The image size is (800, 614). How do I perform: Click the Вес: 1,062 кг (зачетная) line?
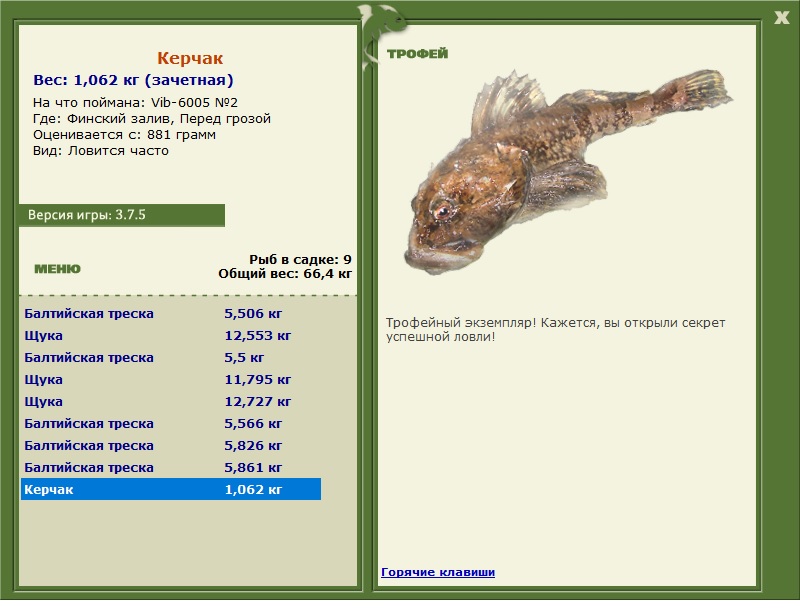pos(133,80)
